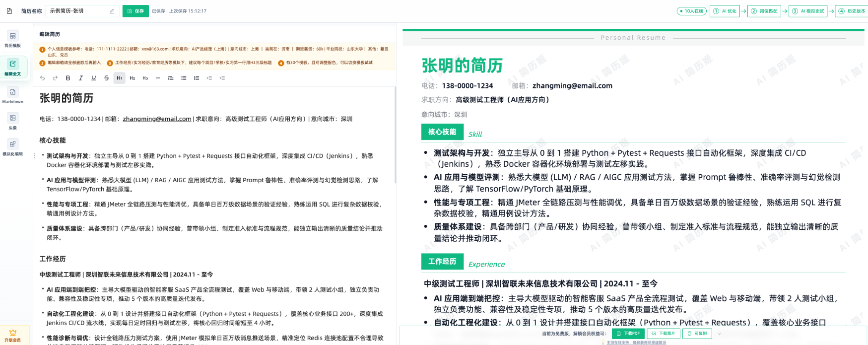Image resolution: width=868 pixels, height=345 pixels.
Task: Open step 4 历史版本
Action: click(x=852, y=11)
